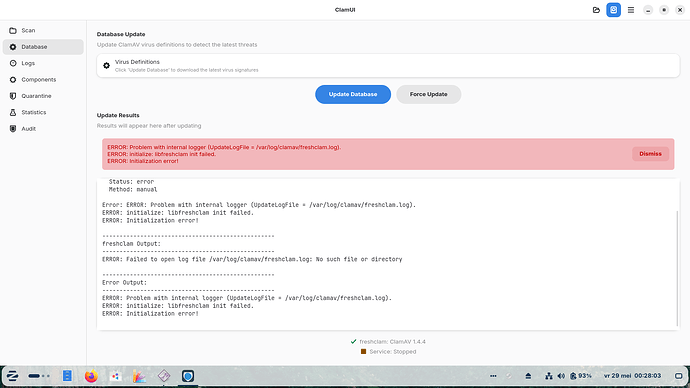Click the results output scrollbar

point(678,268)
